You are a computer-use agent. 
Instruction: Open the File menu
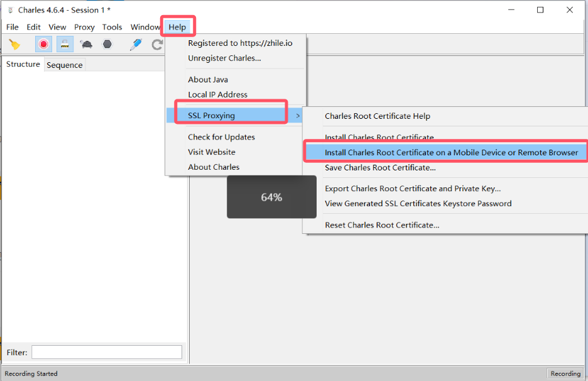[x=13, y=27]
